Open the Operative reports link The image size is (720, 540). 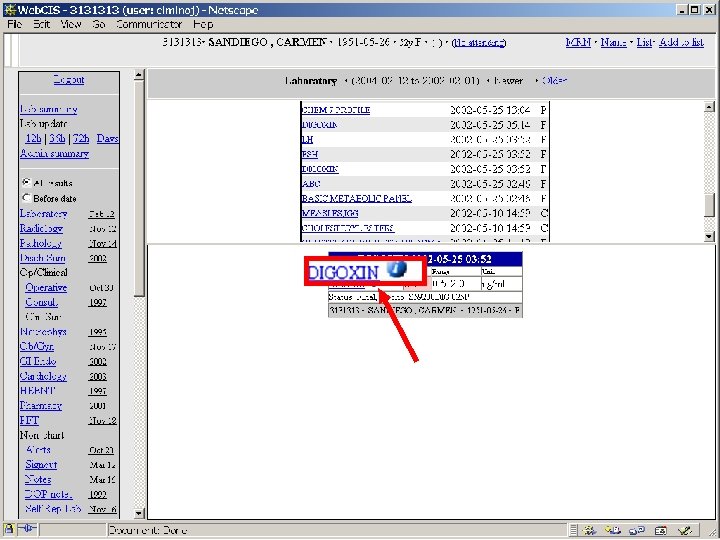coord(46,287)
